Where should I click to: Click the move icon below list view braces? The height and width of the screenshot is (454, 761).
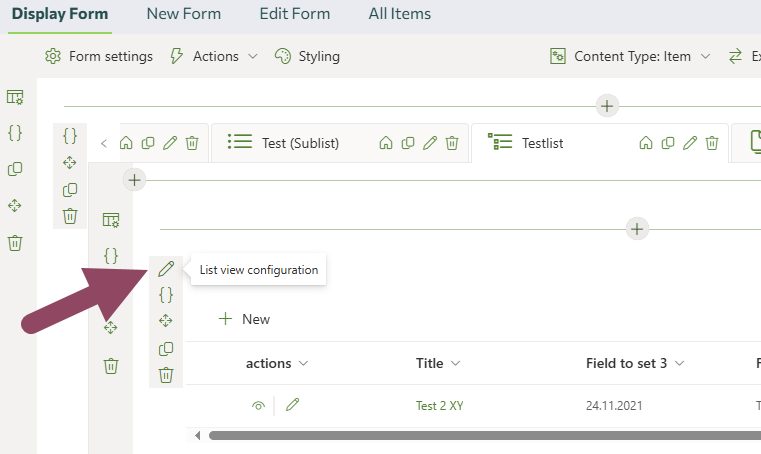[x=166, y=321]
